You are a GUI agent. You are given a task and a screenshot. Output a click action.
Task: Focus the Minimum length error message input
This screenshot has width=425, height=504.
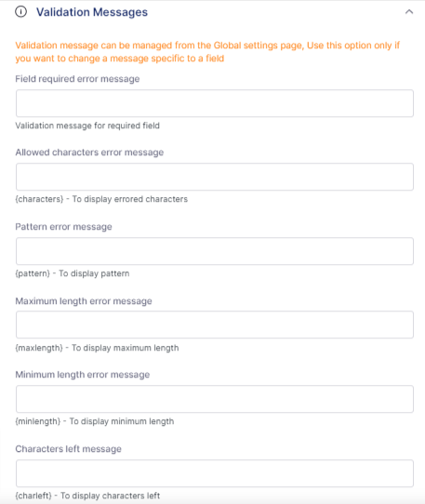pos(215,399)
